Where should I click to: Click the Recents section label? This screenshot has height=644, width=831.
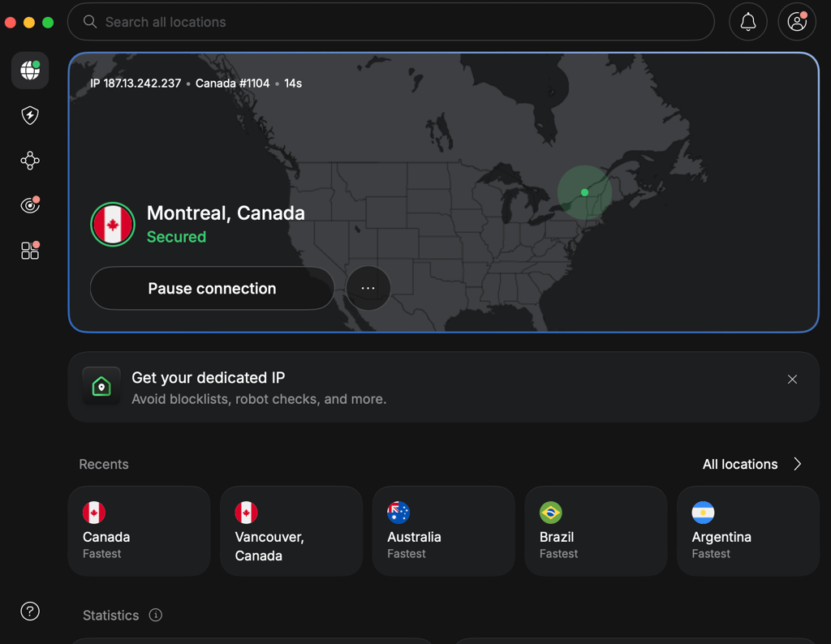tap(104, 464)
